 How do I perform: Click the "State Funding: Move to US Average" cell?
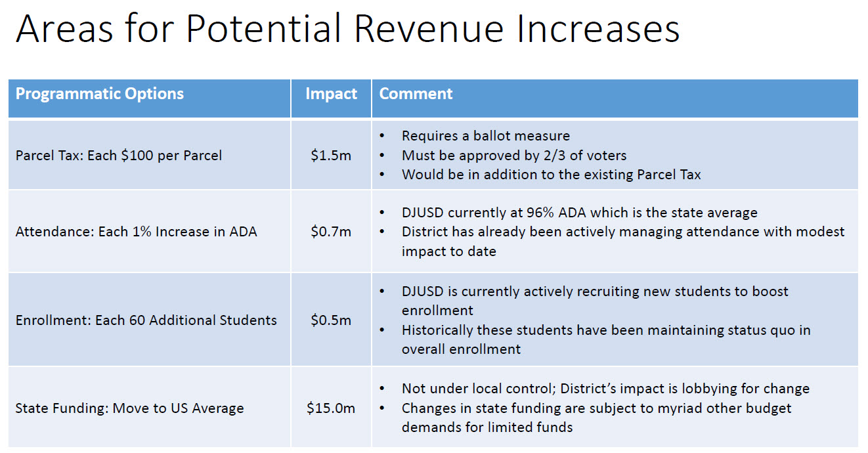(x=130, y=408)
